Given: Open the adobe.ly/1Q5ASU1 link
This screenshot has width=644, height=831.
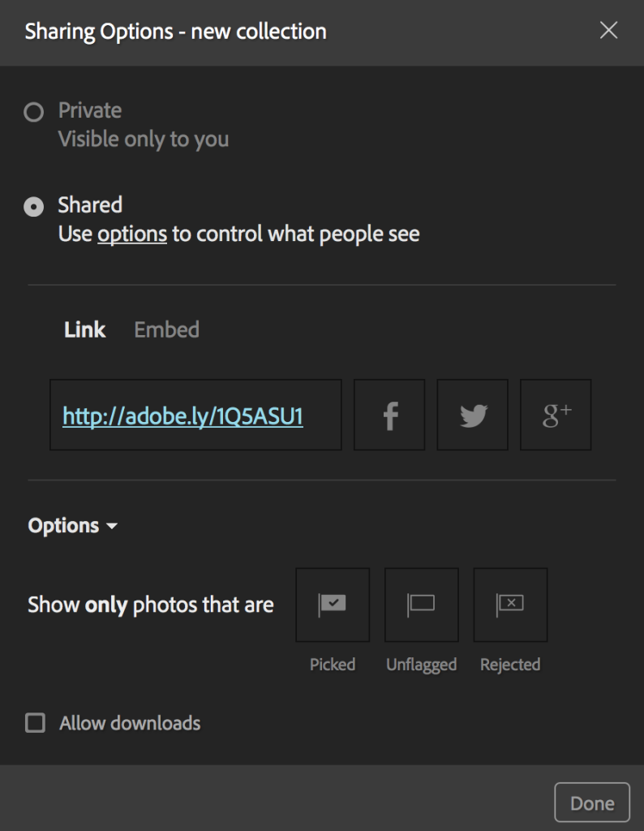Looking at the screenshot, I should click(x=182, y=416).
